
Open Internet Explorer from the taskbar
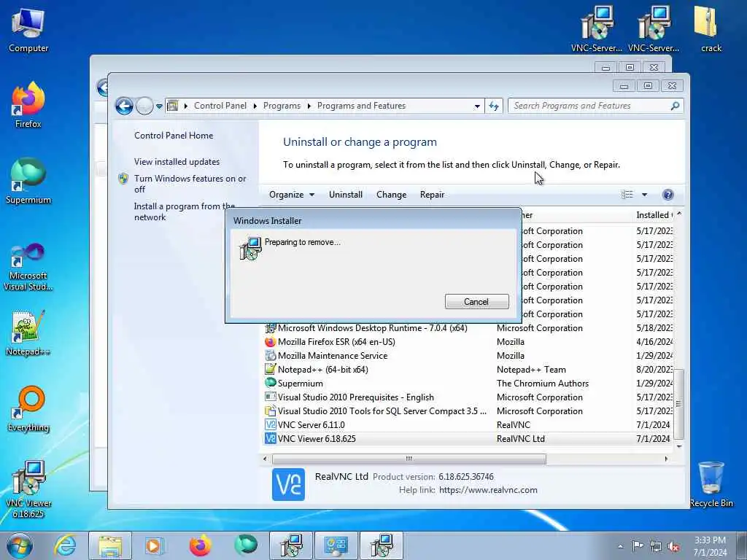pyautogui.click(x=65, y=545)
